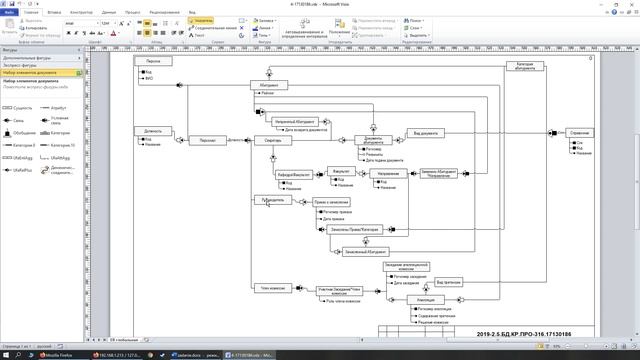Screen dimensions: 640x360
Task: Select the Апелляция entity on diagram
Action: [x=426, y=300]
